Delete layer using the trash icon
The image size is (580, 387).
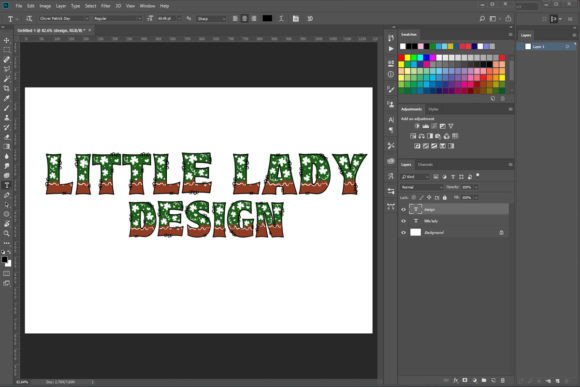(503, 380)
